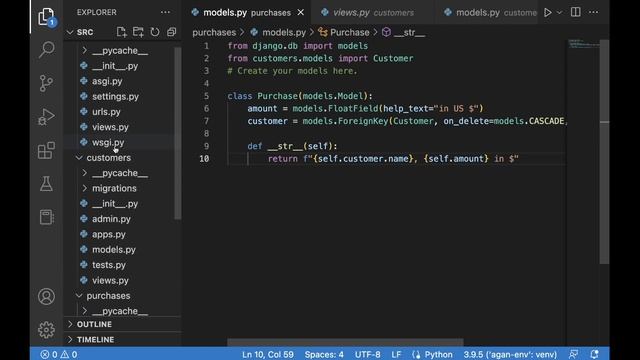The height and width of the screenshot is (360, 640).
Task: Switch to the models.py purchases tab
Action: coord(247,13)
